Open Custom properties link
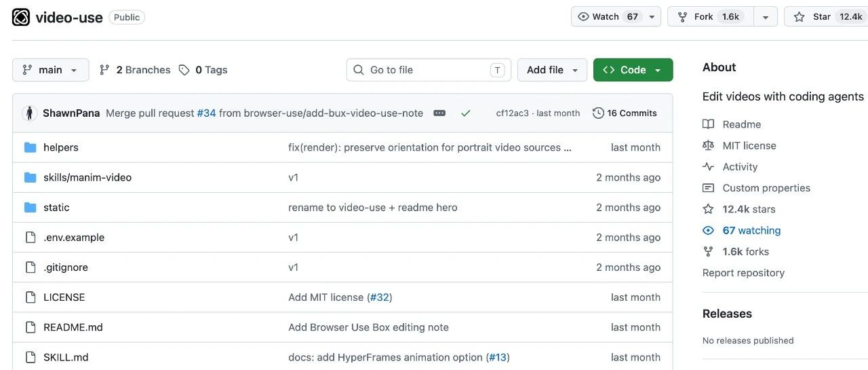Image resolution: width=868 pixels, height=370 pixels. [757, 188]
